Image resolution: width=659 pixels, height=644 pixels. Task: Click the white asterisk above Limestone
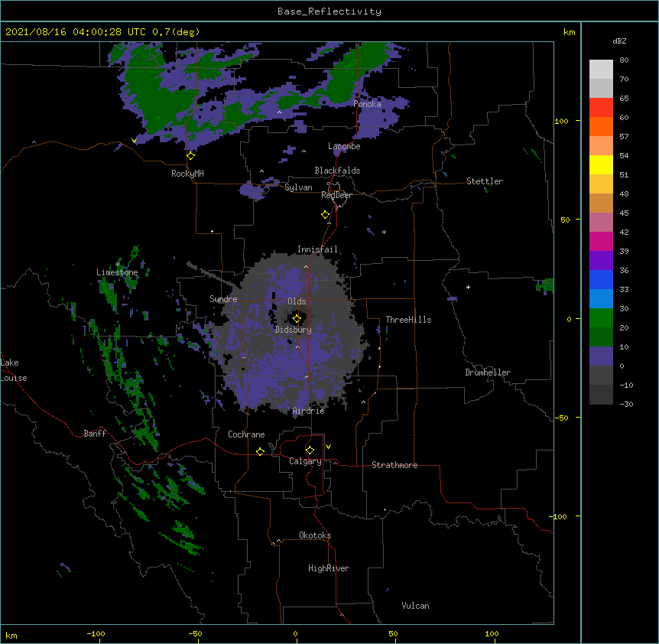pyautogui.click(x=118, y=265)
